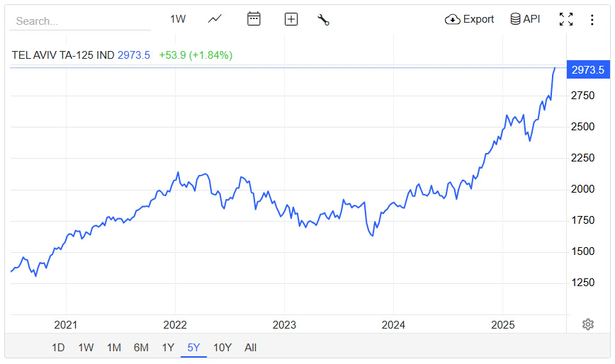Screen dimensions: 615x364
Task: Open the calendar date range icon
Action: 254,19
